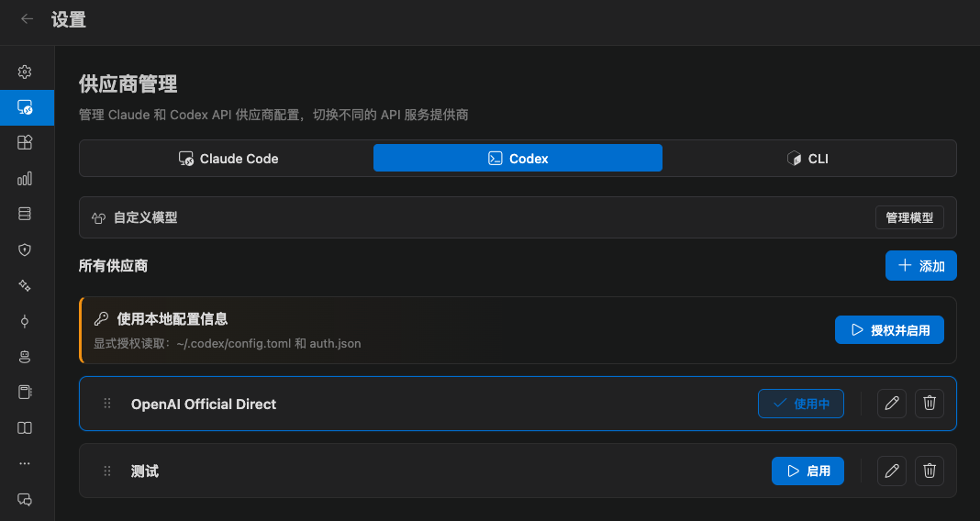Image resolution: width=980 pixels, height=521 pixels.
Task: Click the 使用本地配置信息 title
Action: pos(172,318)
